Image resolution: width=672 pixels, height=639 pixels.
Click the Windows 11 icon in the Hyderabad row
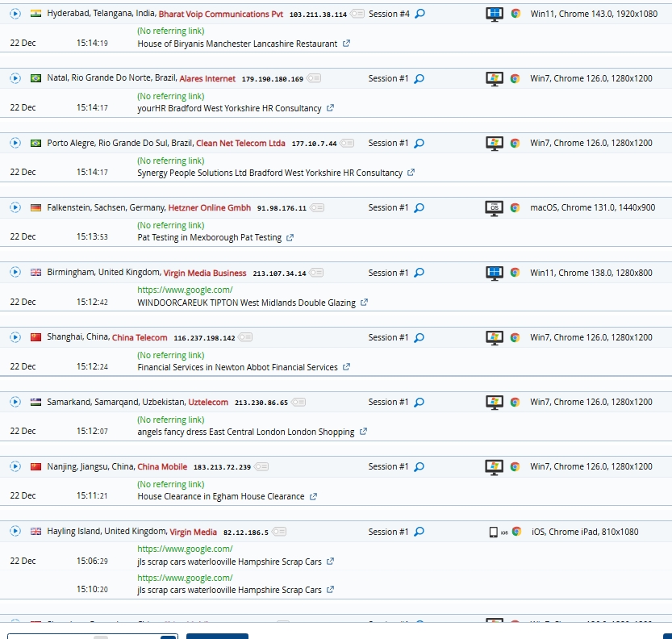point(494,14)
